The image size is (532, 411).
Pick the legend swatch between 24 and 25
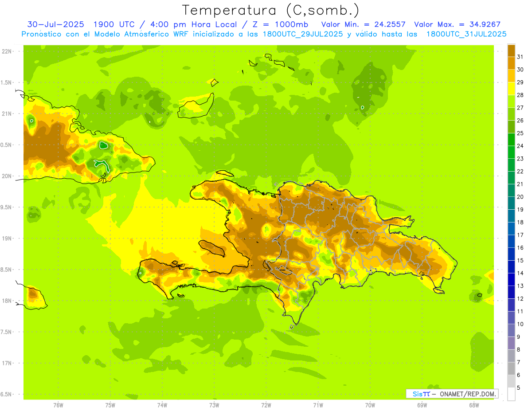[511, 140]
